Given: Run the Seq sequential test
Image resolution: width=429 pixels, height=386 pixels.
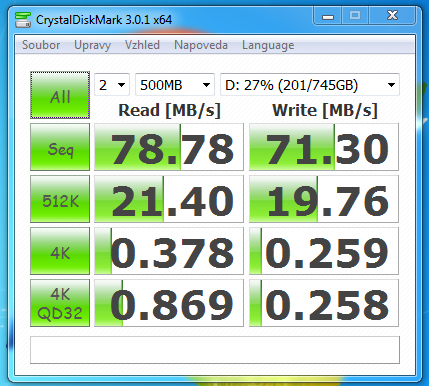Looking at the screenshot, I should click(60, 147).
